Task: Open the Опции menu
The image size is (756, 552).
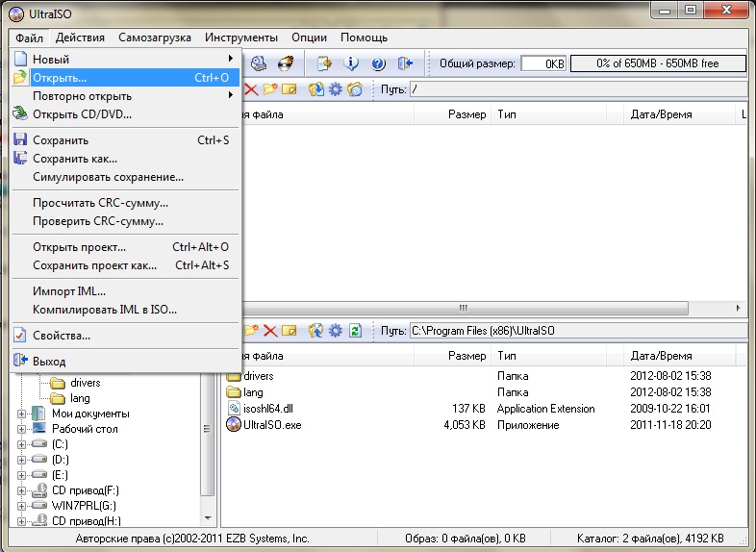Action: point(309,38)
